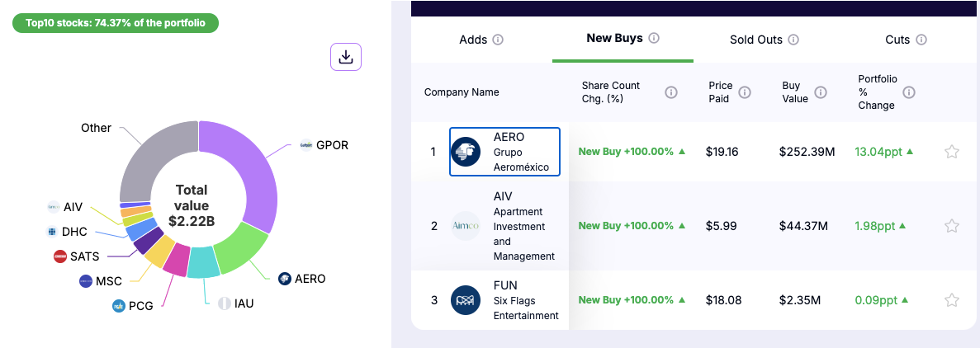Click the GPOR legend icon
The height and width of the screenshot is (348, 980).
305,145
